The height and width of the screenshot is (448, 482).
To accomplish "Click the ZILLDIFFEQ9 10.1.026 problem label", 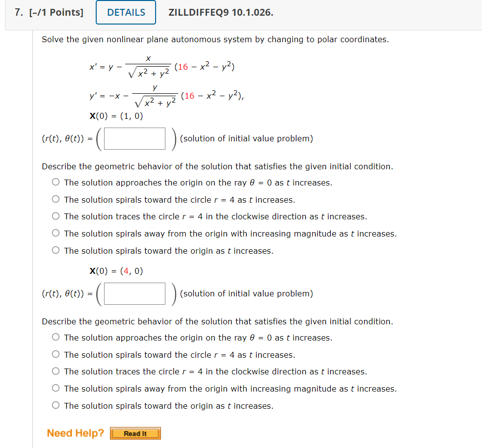I will [x=221, y=12].
